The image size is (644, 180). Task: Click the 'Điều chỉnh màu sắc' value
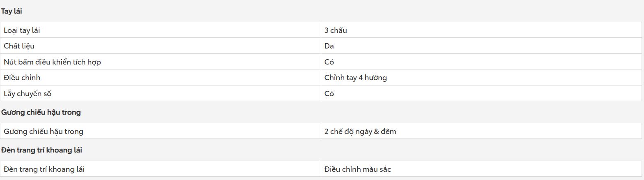pyautogui.click(x=357, y=169)
